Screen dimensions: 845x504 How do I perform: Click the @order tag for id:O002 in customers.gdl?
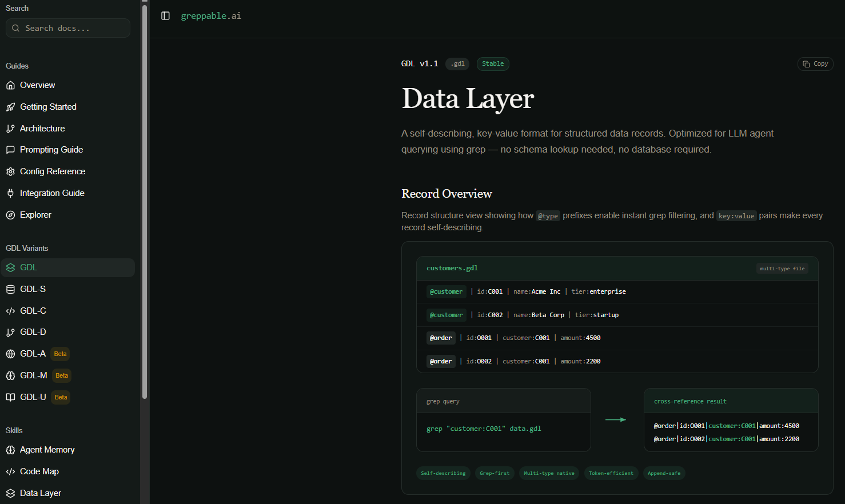coord(441,361)
